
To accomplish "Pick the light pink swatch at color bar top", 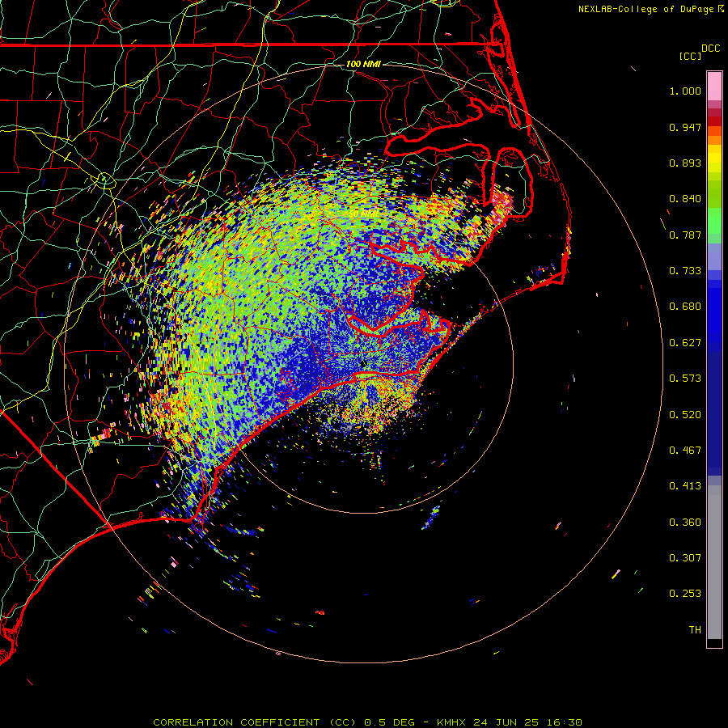I will tap(714, 87).
